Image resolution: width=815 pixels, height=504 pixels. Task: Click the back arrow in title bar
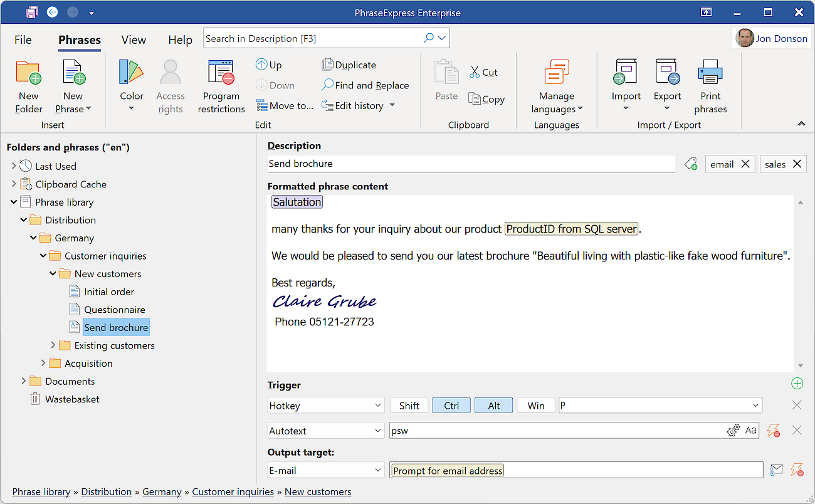[x=52, y=12]
